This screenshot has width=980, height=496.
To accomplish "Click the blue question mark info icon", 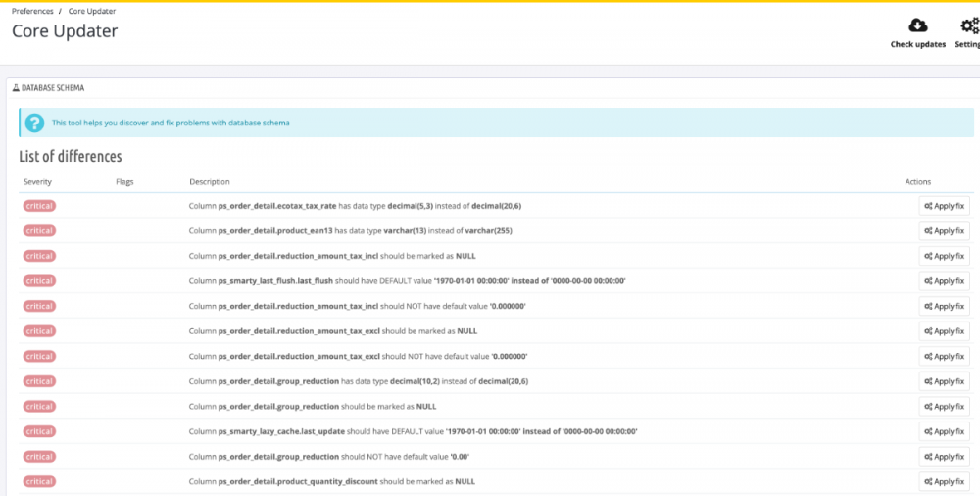I will (x=35, y=123).
